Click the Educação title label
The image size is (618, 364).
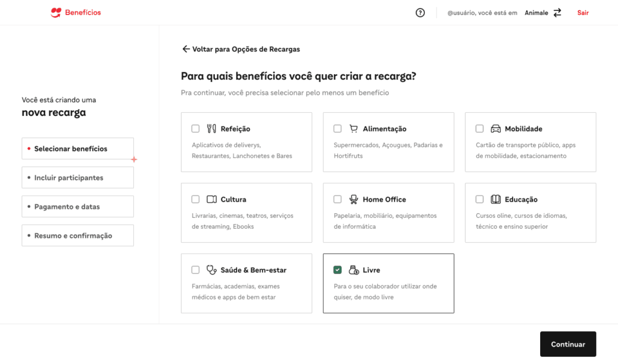(x=521, y=199)
